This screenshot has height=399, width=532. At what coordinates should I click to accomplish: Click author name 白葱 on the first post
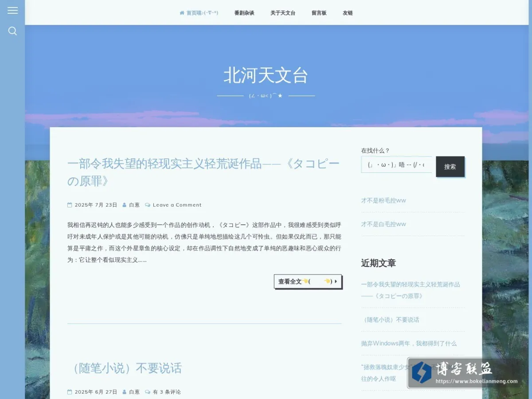(x=134, y=205)
